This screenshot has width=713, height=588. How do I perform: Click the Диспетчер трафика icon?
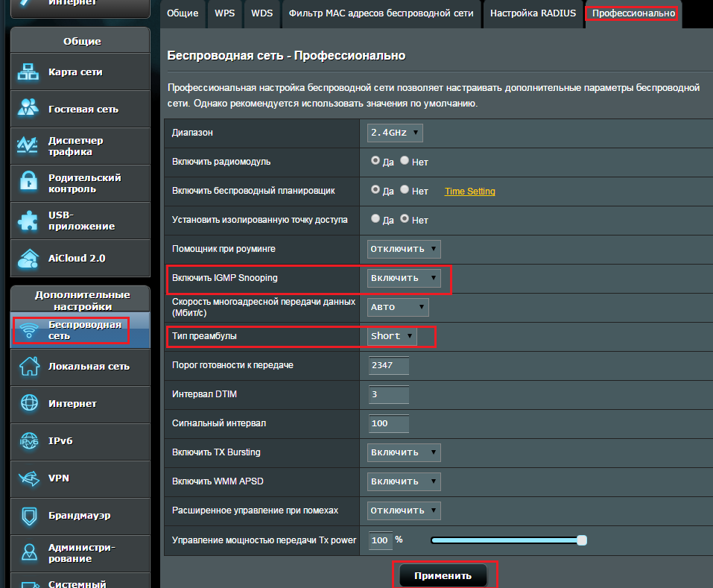(28, 145)
